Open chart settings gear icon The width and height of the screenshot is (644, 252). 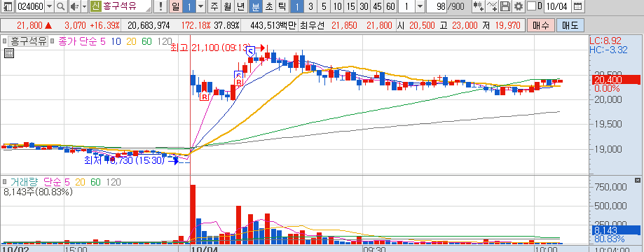519,6
